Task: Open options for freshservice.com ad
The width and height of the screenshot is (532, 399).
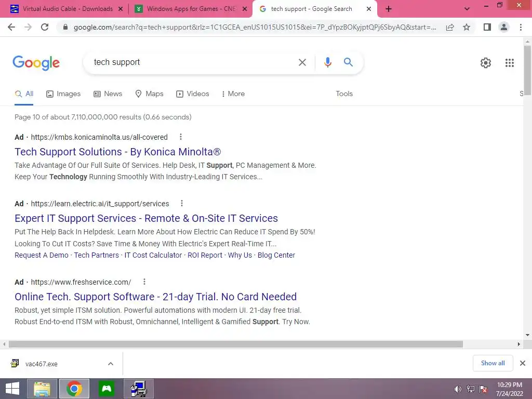Action: 144,282
